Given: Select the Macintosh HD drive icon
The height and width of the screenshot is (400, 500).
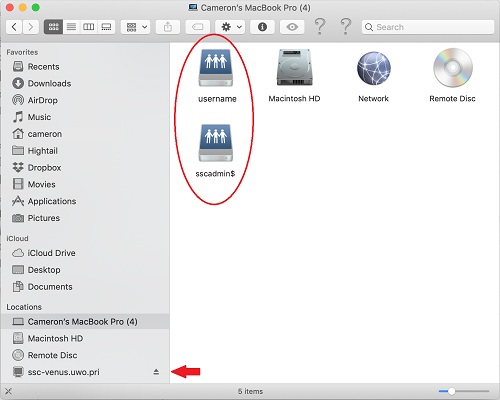Looking at the screenshot, I should (x=294, y=68).
